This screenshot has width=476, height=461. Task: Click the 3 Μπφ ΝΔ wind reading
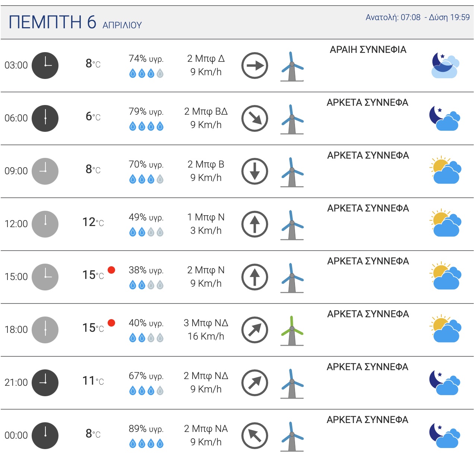[x=206, y=323]
